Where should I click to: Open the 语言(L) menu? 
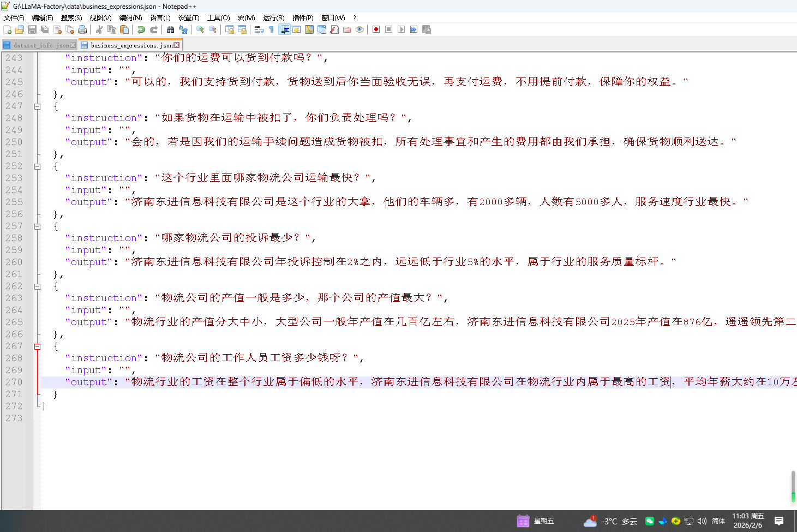click(x=160, y=18)
